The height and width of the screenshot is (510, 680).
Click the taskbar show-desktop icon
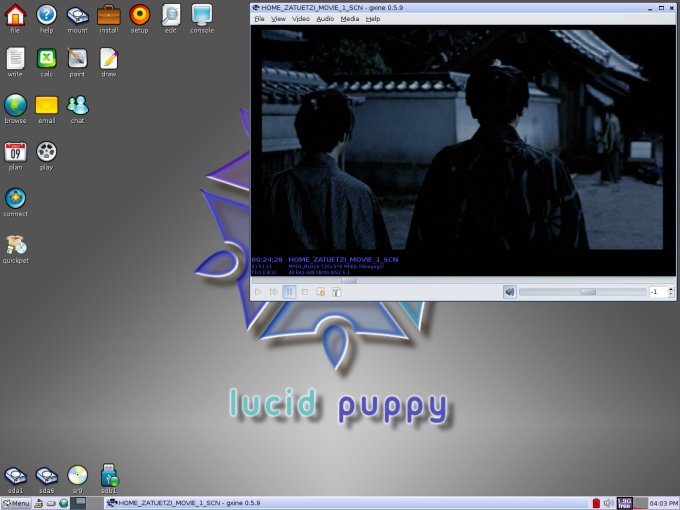(39, 503)
